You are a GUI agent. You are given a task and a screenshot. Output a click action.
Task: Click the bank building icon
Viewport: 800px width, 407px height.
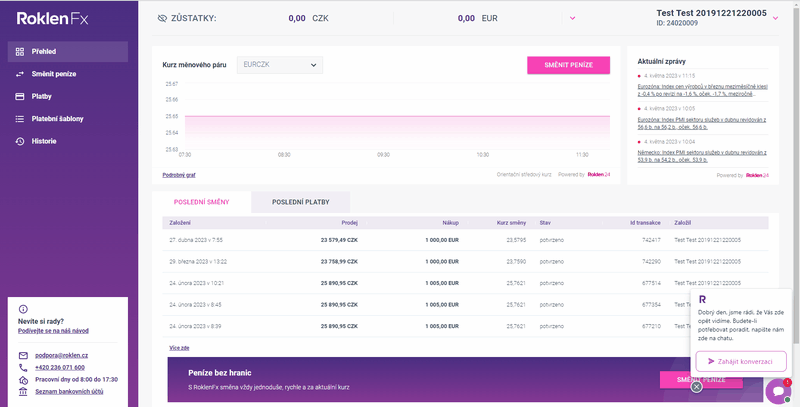(23, 392)
